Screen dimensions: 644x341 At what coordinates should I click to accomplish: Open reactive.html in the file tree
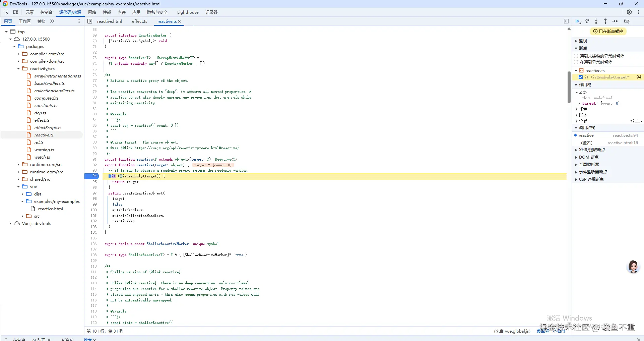tap(51, 209)
